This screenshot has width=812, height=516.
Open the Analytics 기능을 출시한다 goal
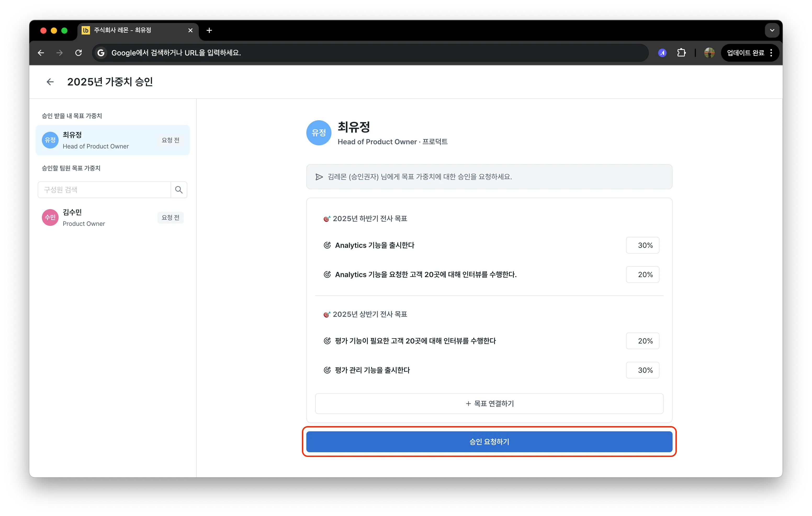375,245
